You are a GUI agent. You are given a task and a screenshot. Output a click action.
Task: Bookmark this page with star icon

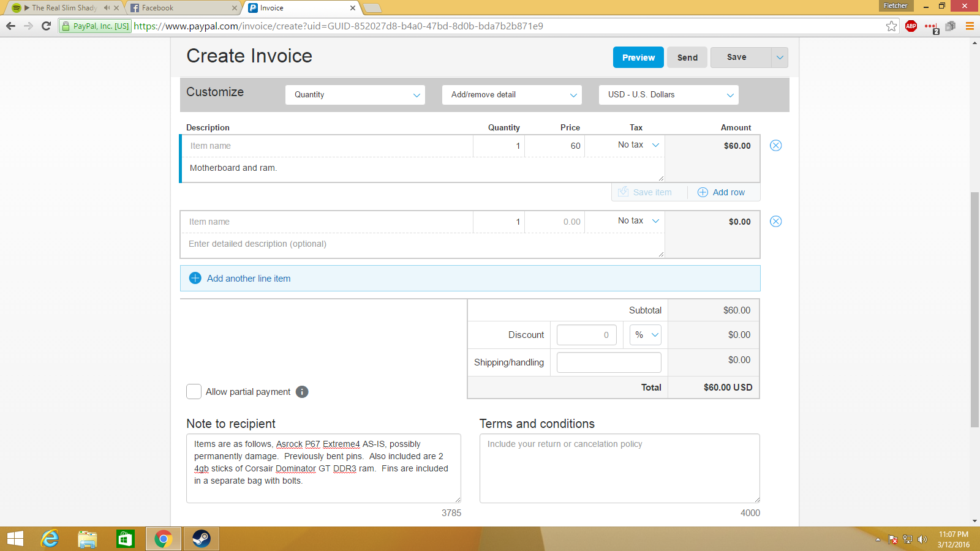pos(892,26)
